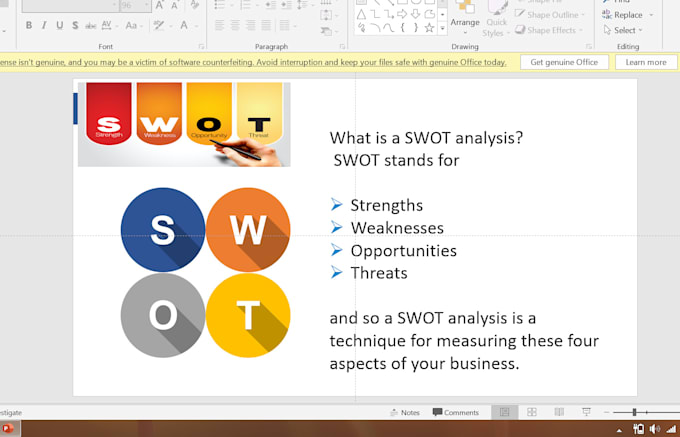Click Align Right icon

click(x=250, y=25)
